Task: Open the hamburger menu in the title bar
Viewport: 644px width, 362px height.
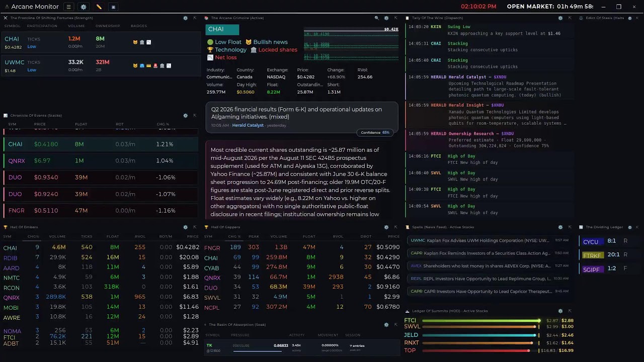Action: click(x=69, y=7)
